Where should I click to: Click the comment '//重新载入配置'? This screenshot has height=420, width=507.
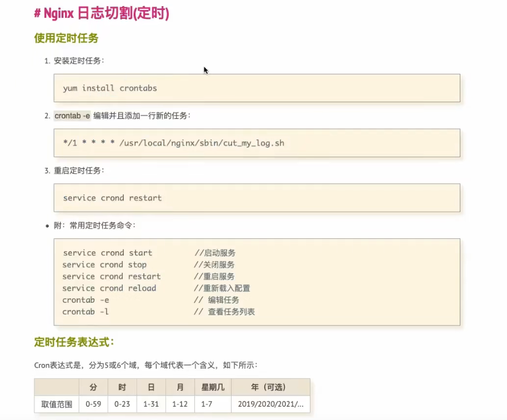pyautogui.click(x=222, y=288)
